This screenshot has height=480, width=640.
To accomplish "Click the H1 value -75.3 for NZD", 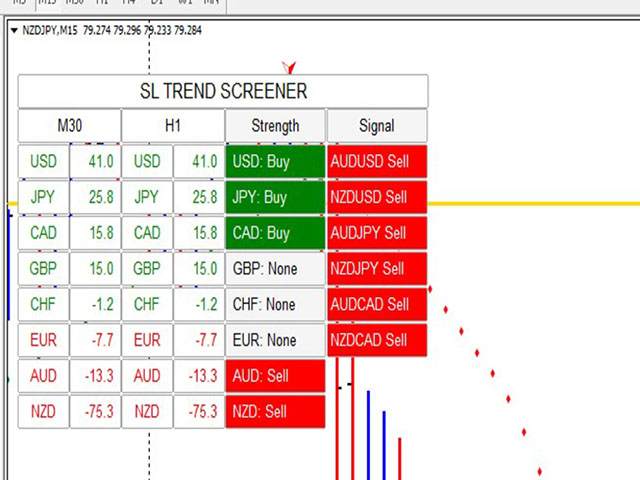I will (x=199, y=411).
